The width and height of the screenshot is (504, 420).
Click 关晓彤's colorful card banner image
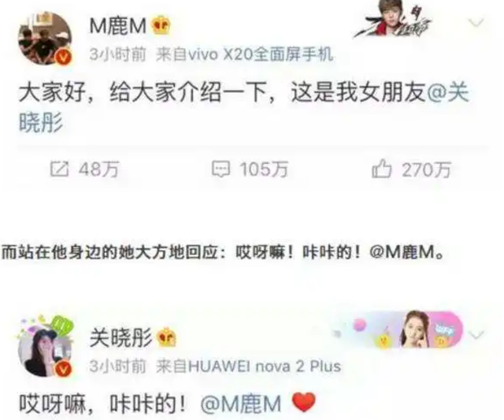[x=399, y=329]
